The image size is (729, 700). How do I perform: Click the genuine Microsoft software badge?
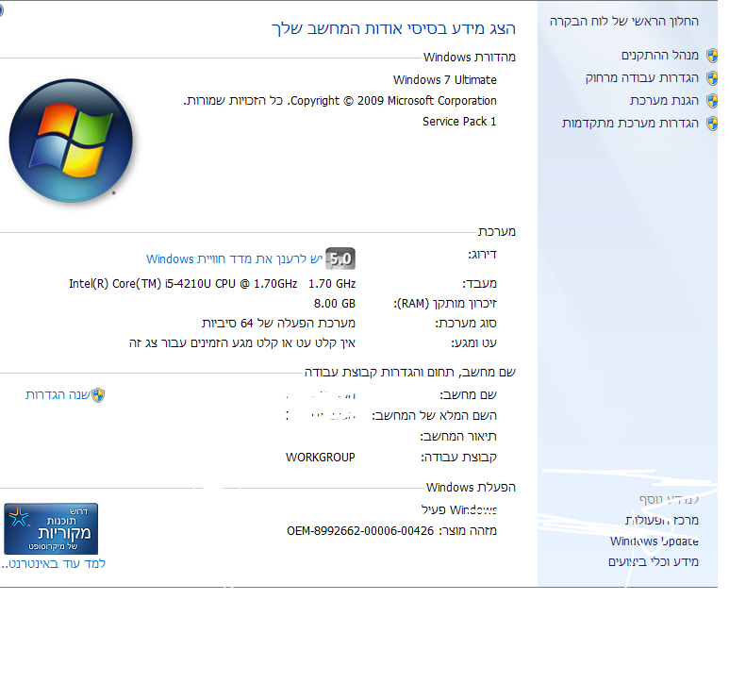point(51,529)
